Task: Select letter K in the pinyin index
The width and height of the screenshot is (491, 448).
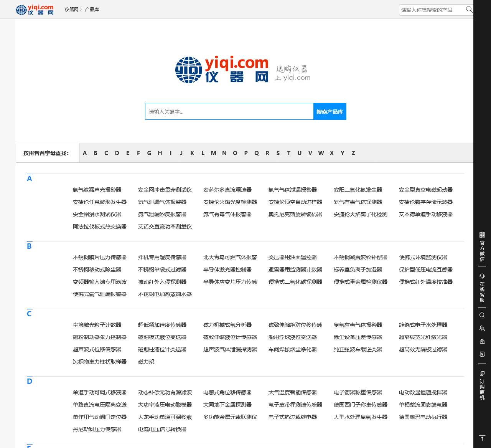Action: coord(192,153)
